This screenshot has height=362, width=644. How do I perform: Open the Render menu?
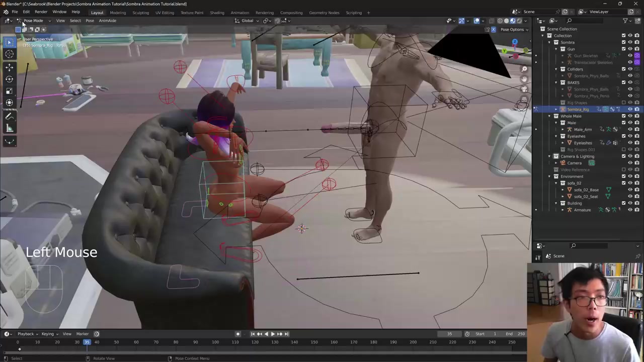[x=41, y=12]
